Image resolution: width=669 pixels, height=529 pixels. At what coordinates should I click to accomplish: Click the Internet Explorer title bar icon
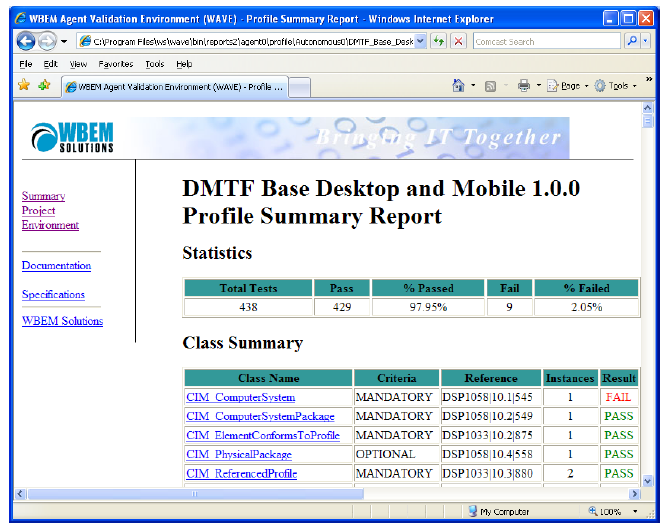pos(20,18)
